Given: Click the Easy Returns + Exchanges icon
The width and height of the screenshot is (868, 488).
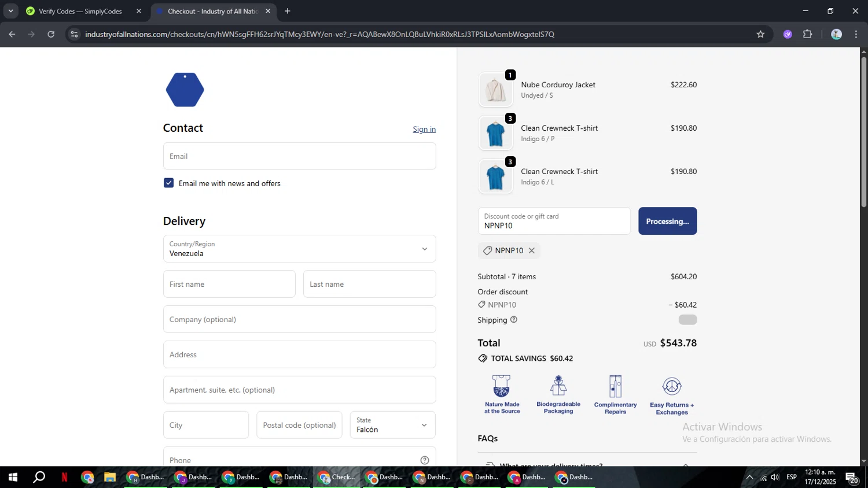Looking at the screenshot, I should (672, 395).
